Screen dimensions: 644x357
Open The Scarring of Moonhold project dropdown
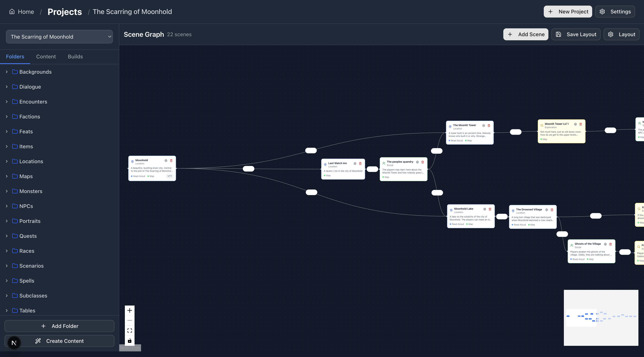59,37
